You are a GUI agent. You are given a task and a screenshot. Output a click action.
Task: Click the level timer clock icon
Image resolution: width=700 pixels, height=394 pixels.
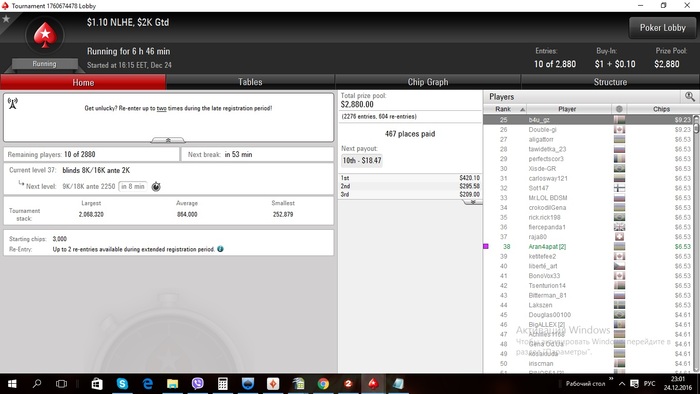[x=156, y=187]
